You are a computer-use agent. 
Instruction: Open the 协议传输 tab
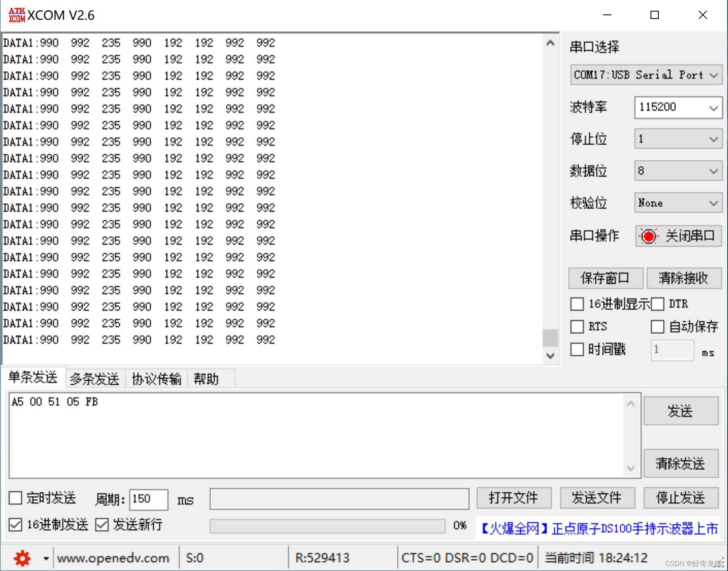coord(157,378)
